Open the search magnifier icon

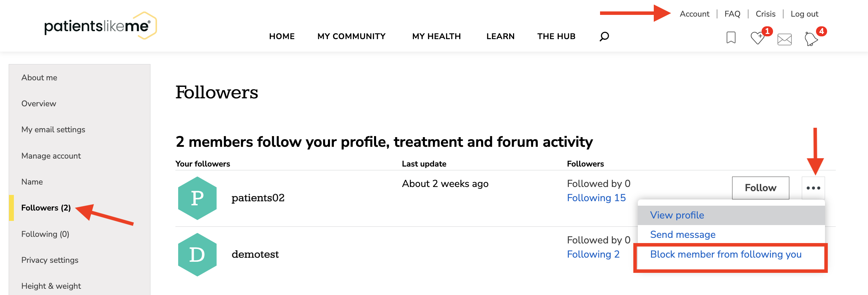(604, 36)
